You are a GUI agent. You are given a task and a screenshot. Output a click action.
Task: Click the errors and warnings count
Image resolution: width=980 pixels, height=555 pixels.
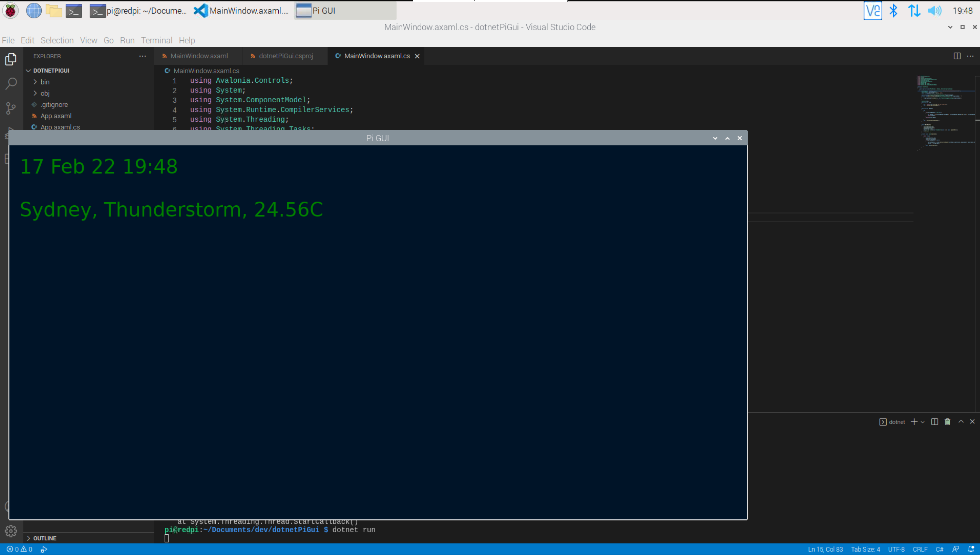pyautogui.click(x=19, y=549)
